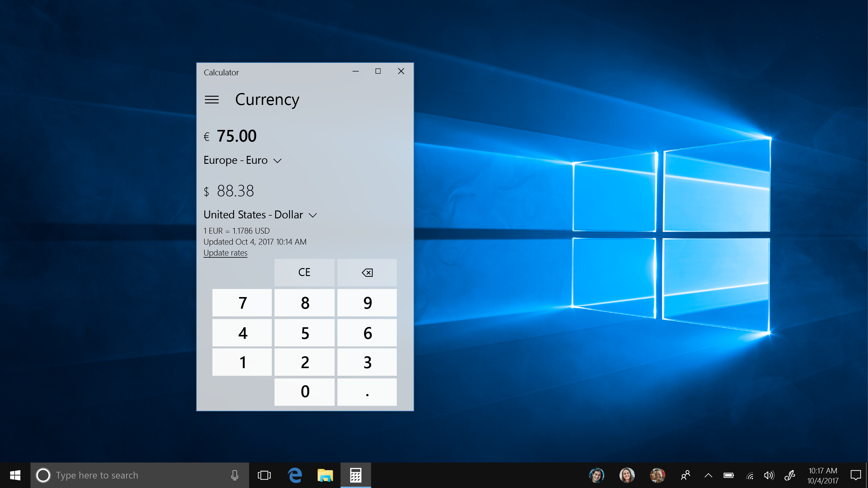Open the Action Center notifications icon
Screen dimensions: 868x488
pos(855,475)
